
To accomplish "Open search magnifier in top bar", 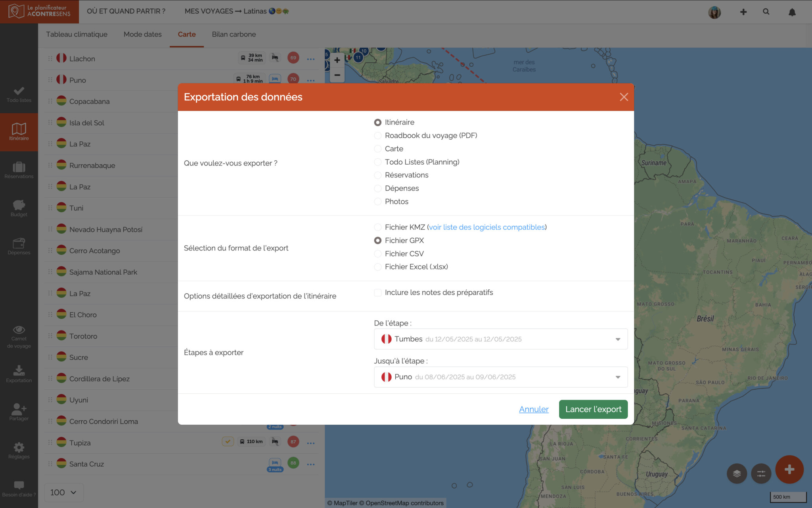I will pos(766,12).
